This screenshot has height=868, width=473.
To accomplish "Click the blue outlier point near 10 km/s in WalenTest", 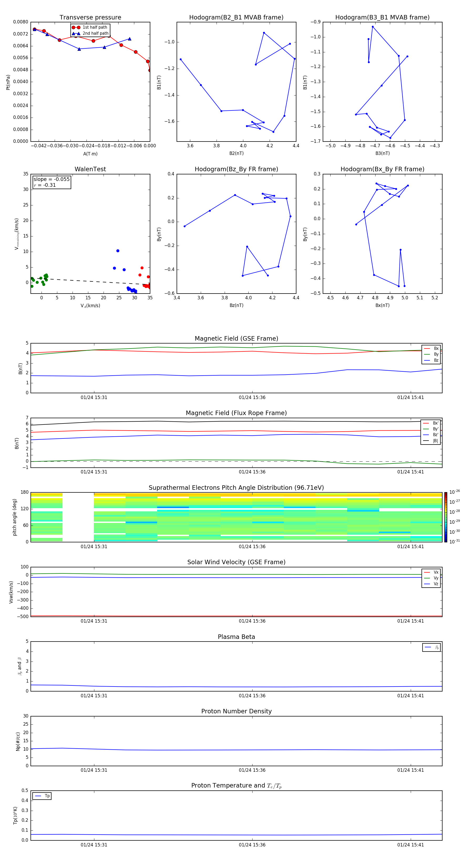I will (x=118, y=251).
